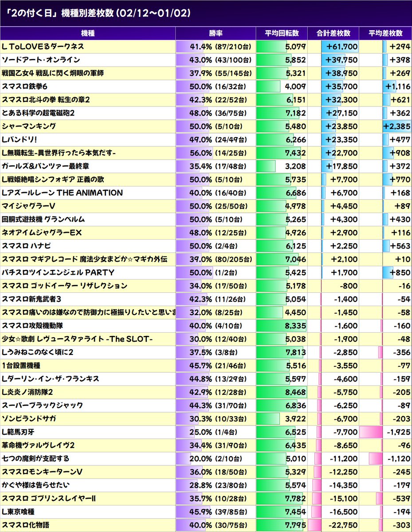Click the 機種 column header
This screenshot has width=412, height=532.
click(88, 33)
